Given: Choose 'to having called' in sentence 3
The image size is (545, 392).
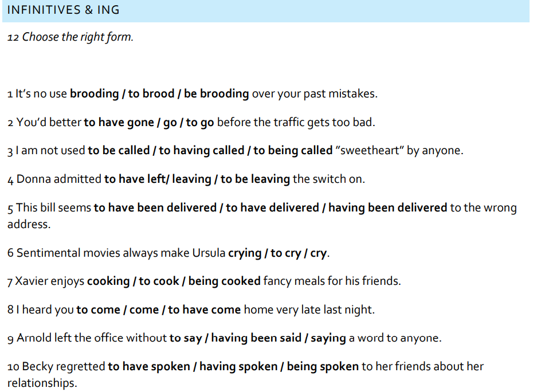Looking at the screenshot, I should click(x=202, y=151).
